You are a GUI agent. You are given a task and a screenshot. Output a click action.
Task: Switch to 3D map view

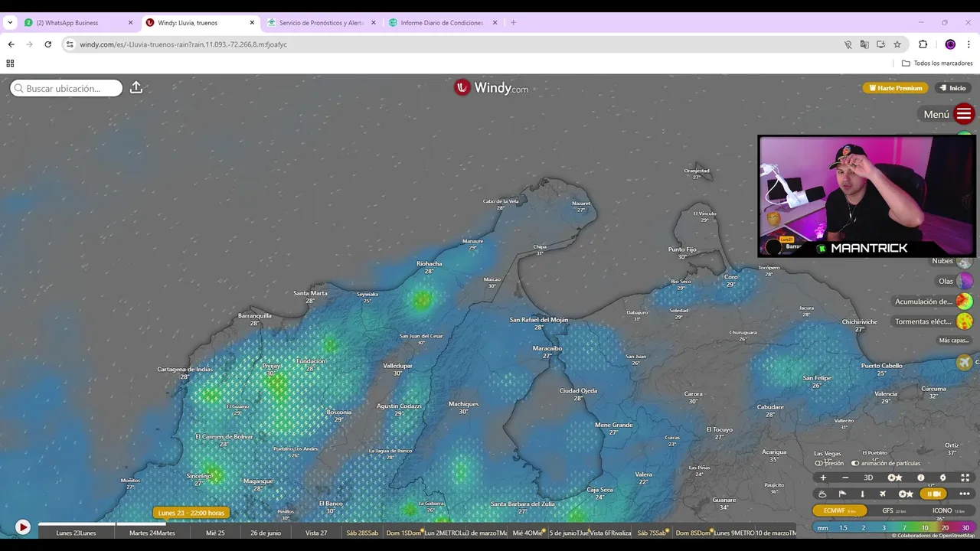click(868, 478)
